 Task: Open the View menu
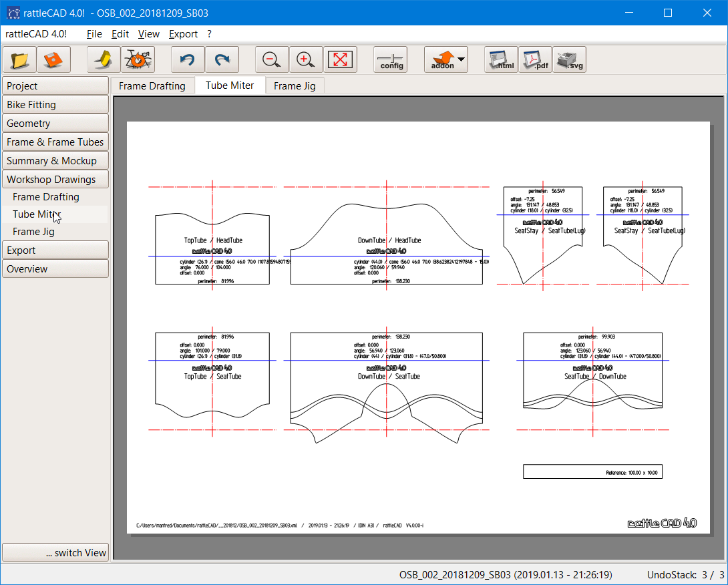[x=148, y=34]
